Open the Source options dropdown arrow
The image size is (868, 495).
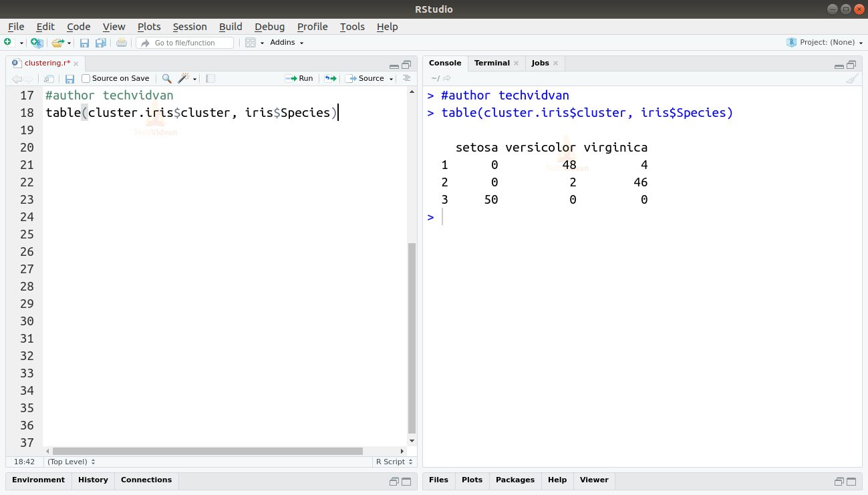(392, 79)
